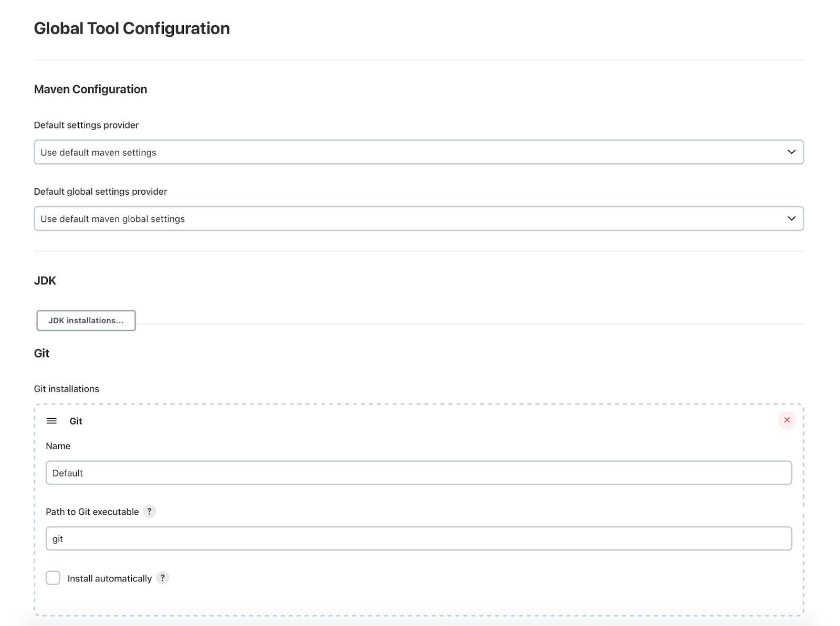840x626 pixels.
Task: Focus the Git Name field containing Default
Action: pos(418,473)
